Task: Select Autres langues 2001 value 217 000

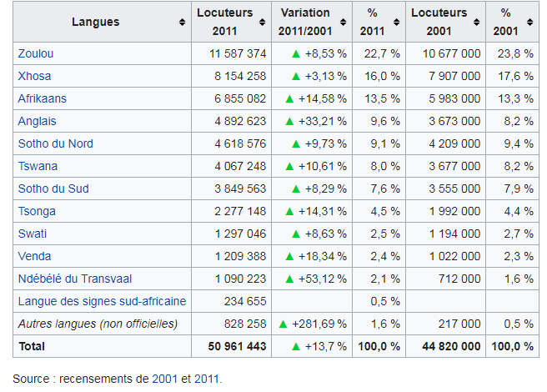Action: (x=459, y=324)
